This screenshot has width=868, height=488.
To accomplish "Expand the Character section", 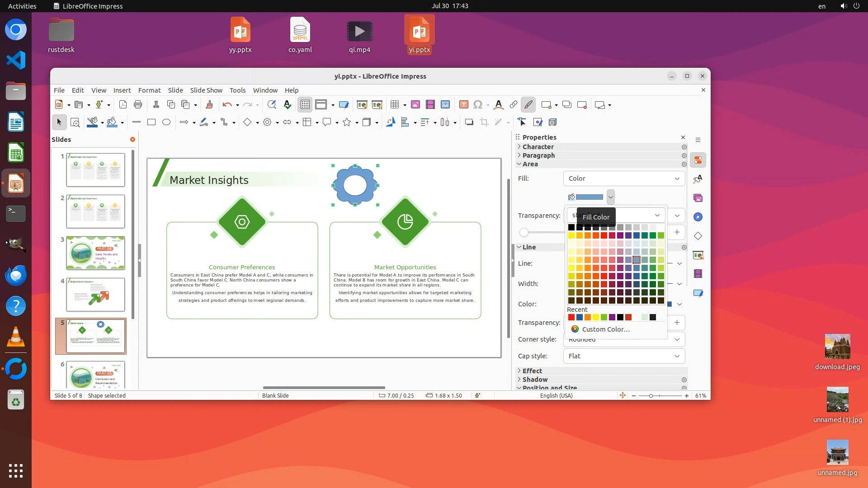I will click(x=538, y=147).
